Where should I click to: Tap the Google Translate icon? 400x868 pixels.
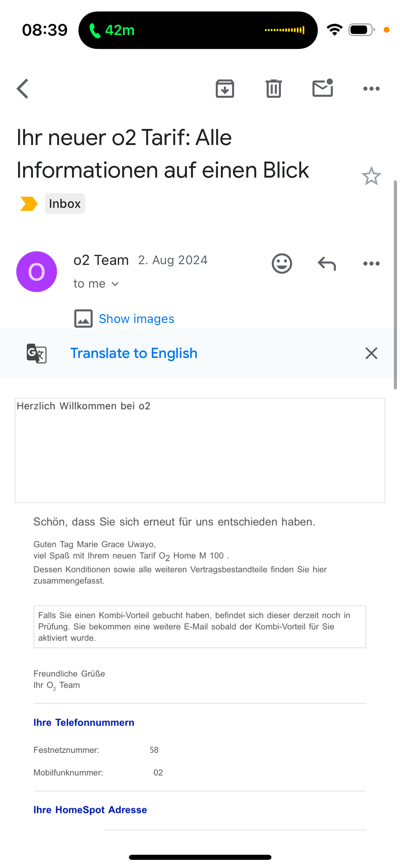point(37,353)
